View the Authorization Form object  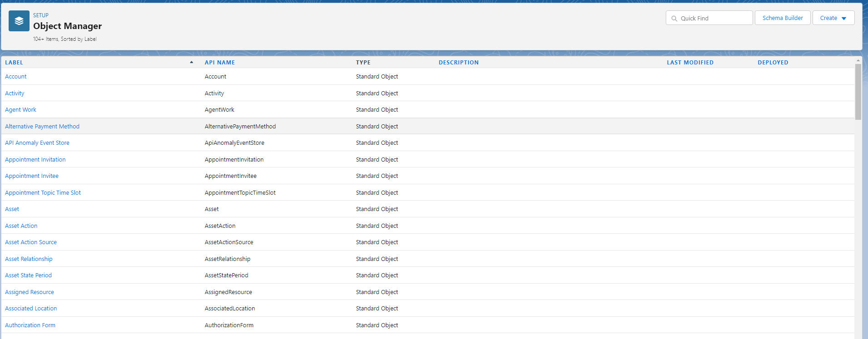pos(30,325)
